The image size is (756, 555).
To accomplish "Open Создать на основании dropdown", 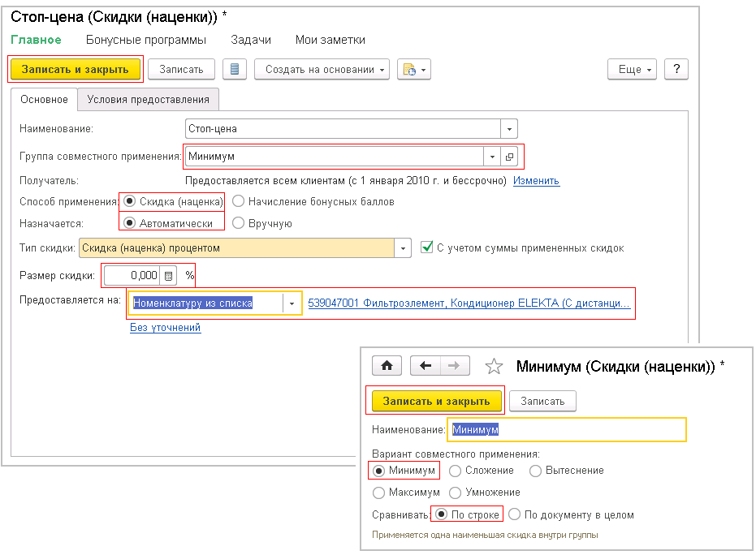I will pyautogui.click(x=322, y=70).
